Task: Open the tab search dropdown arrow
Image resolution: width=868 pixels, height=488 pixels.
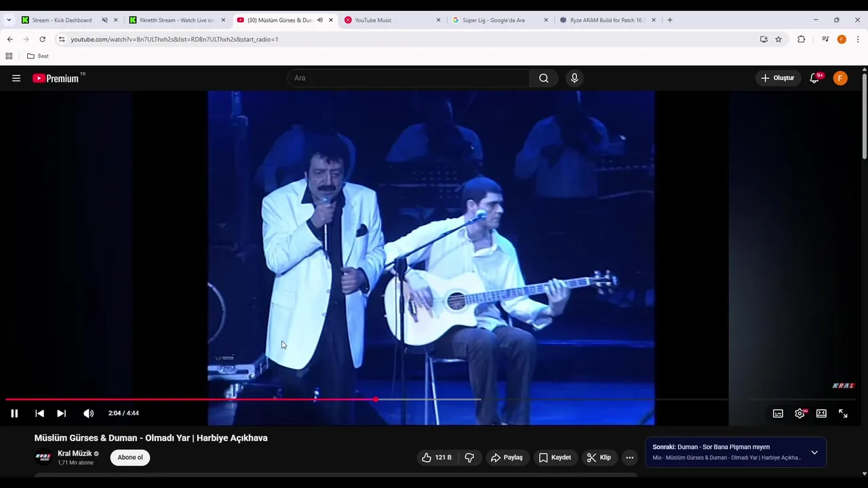Action: (9, 20)
